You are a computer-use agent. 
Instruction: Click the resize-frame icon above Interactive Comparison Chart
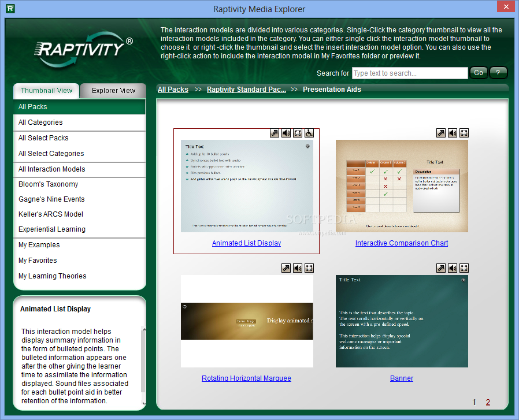pos(464,133)
